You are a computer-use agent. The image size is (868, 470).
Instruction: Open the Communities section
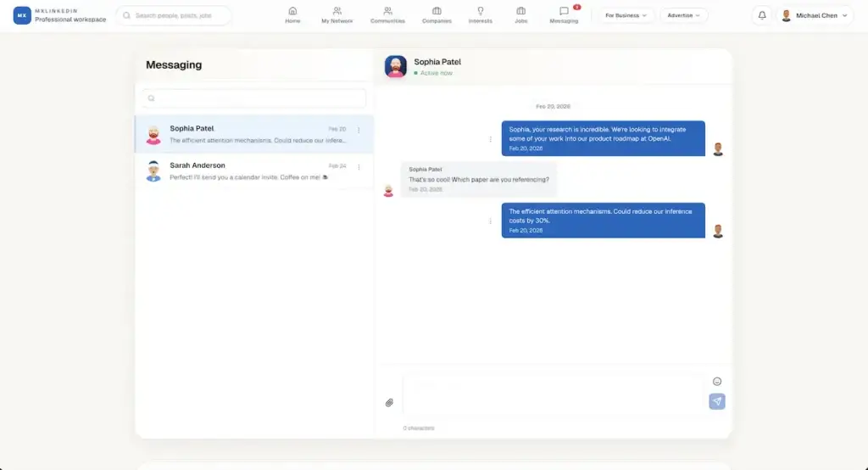pos(387,15)
